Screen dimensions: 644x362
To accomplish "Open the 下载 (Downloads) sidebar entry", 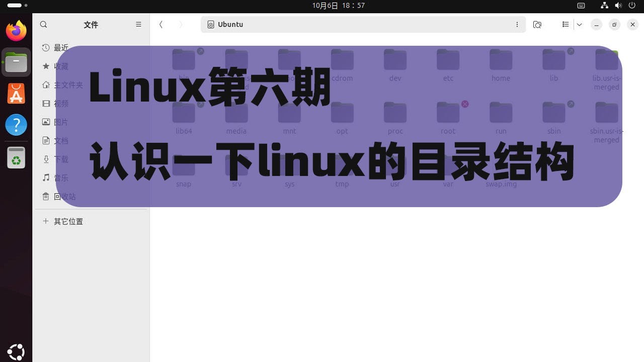I will click(x=91, y=159).
